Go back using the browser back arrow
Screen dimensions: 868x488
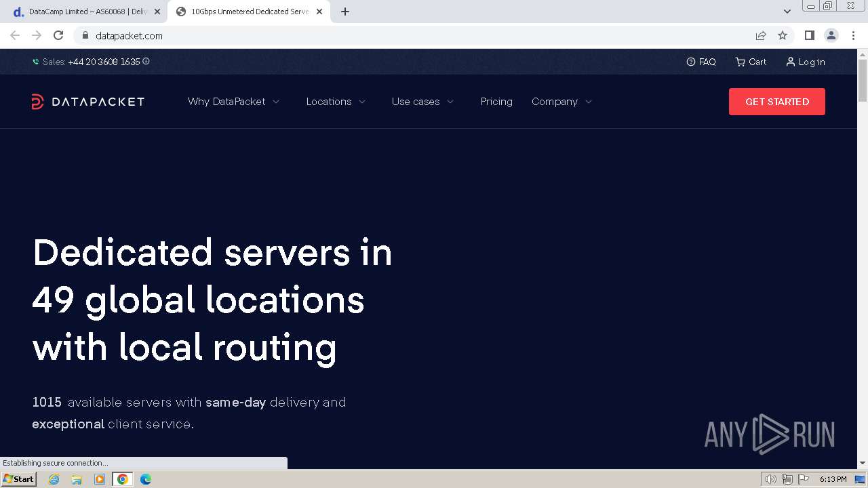(x=15, y=35)
